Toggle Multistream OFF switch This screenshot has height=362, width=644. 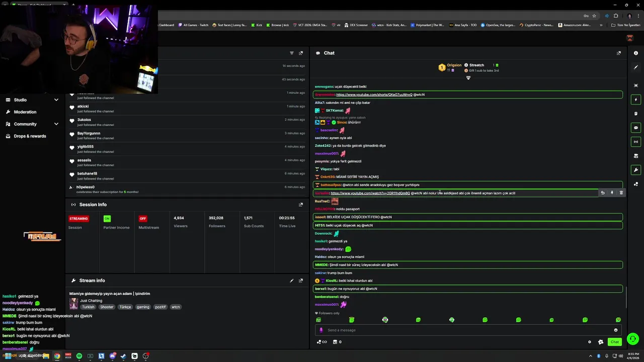click(143, 219)
